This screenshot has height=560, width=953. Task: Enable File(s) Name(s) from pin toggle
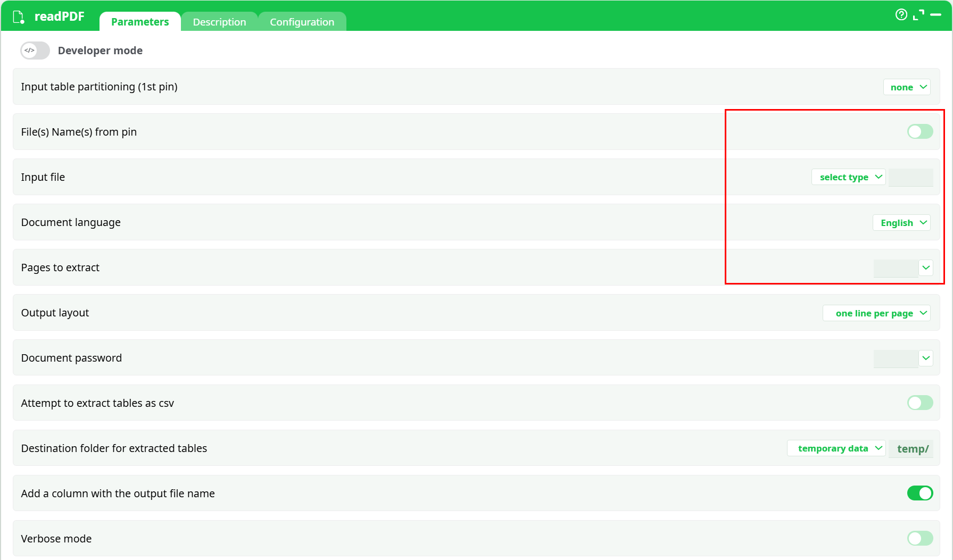(919, 131)
